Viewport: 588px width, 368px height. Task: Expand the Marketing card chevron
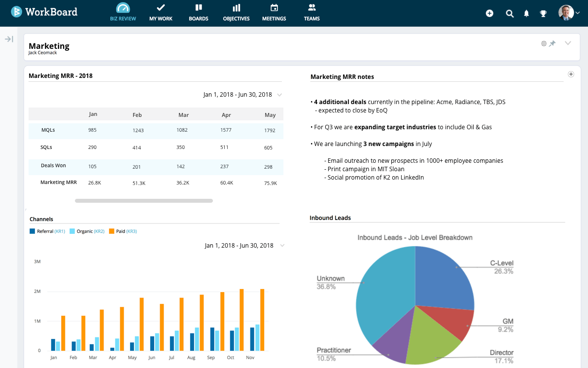pos(568,43)
